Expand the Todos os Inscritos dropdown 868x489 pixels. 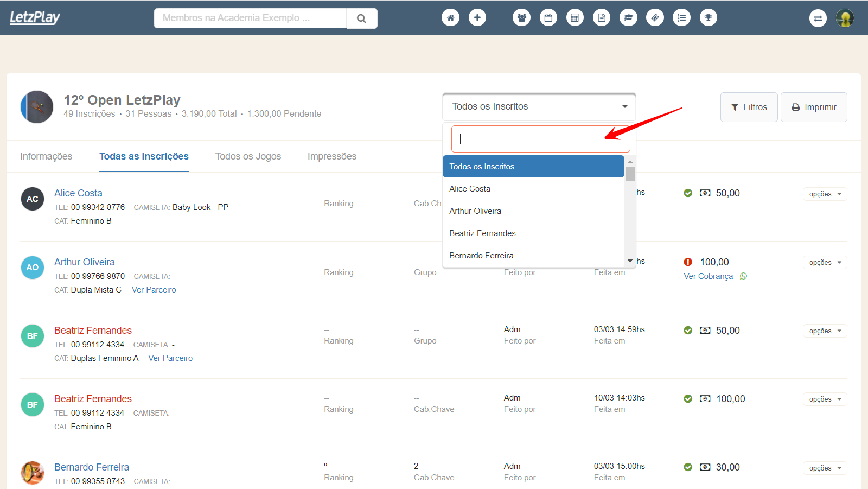click(539, 107)
